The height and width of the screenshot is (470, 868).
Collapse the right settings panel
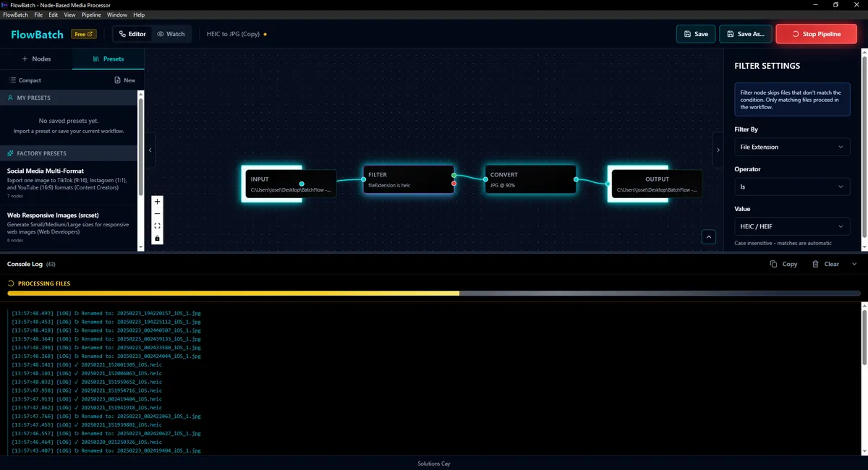718,150
